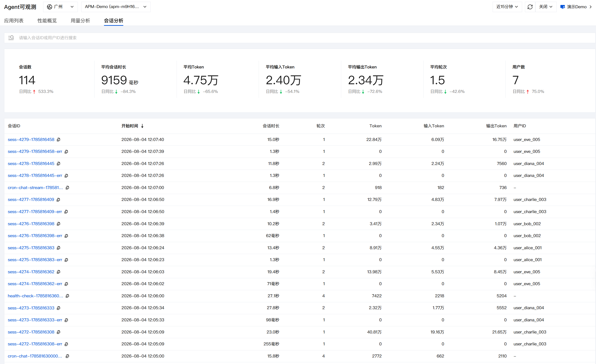Select the 会话分析 tab
The width and height of the screenshot is (596, 364).
[114, 21]
